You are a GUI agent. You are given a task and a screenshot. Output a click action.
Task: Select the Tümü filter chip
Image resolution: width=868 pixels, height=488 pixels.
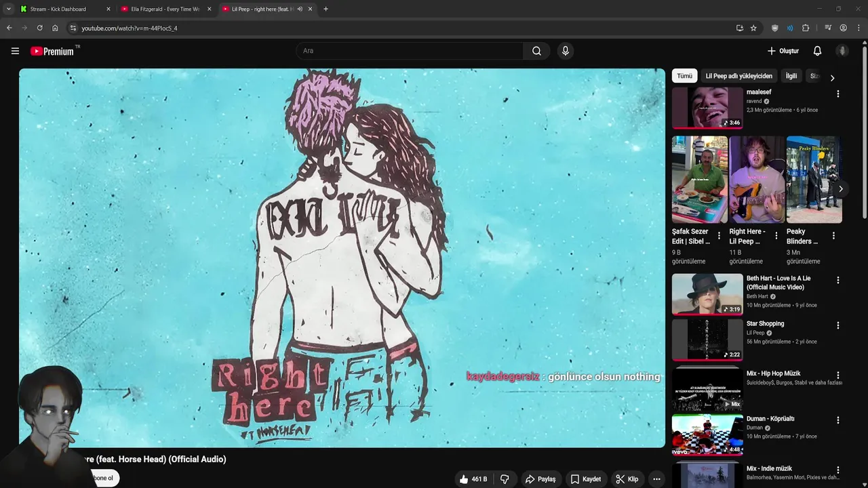[x=684, y=76]
